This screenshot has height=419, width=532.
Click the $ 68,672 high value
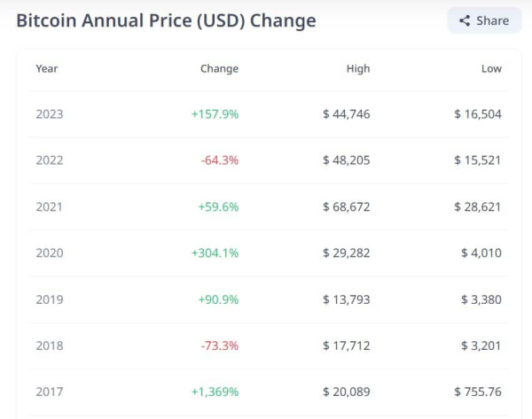click(x=347, y=207)
